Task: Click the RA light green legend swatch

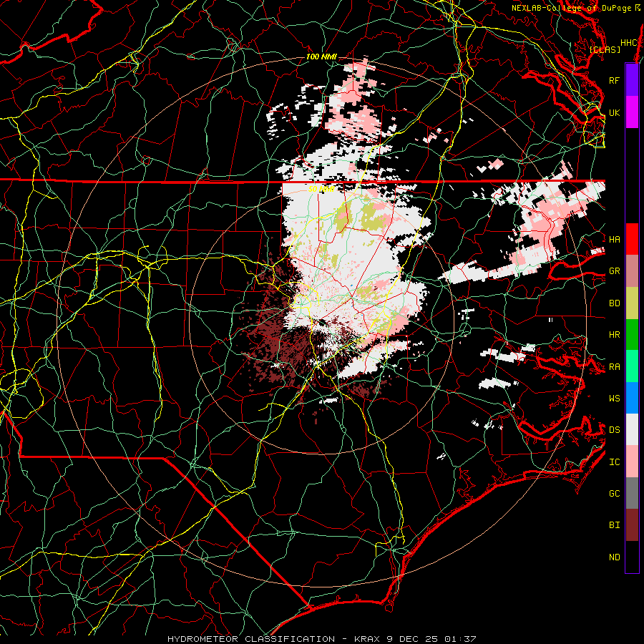Action: point(632,366)
